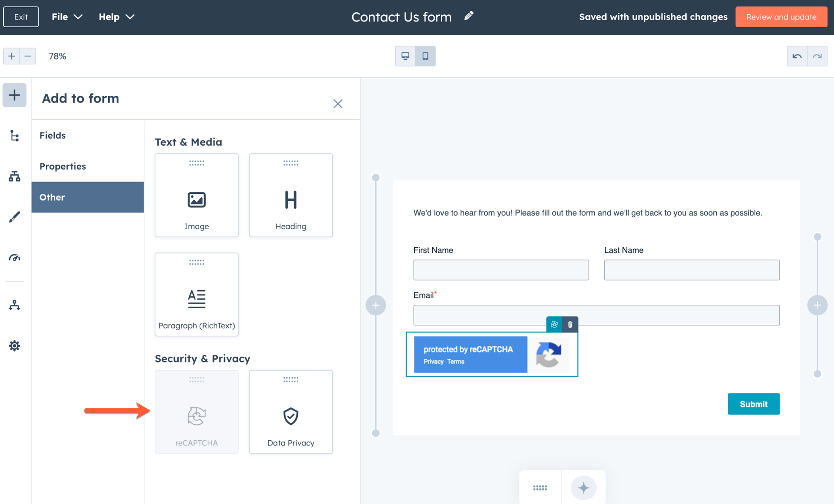Open the Add to form panel

pyautogui.click(x=14, y=95)
